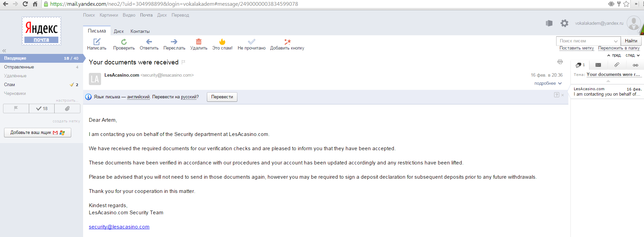Click Добавьте ваш ящик button
The image size is (644, 237).
click(x=38, y=133)
